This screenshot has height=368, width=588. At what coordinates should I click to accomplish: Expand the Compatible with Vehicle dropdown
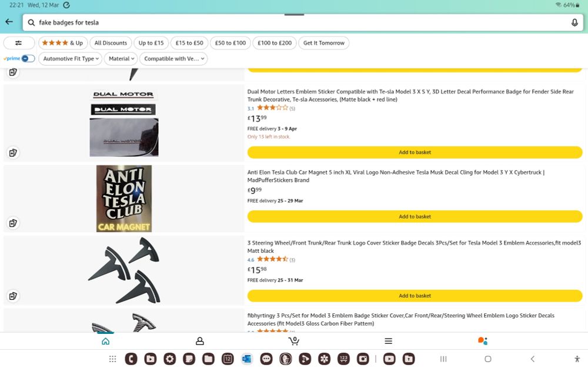coord(173,59)
